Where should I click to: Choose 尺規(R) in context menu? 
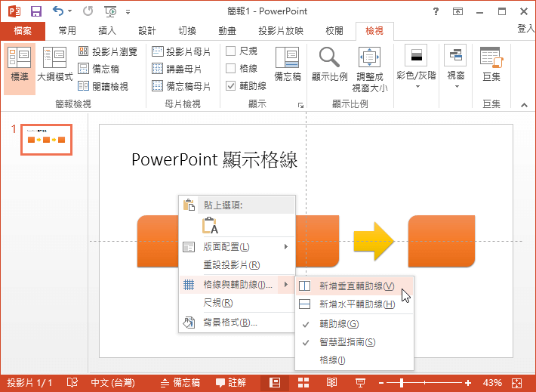[x=237, y=303]
